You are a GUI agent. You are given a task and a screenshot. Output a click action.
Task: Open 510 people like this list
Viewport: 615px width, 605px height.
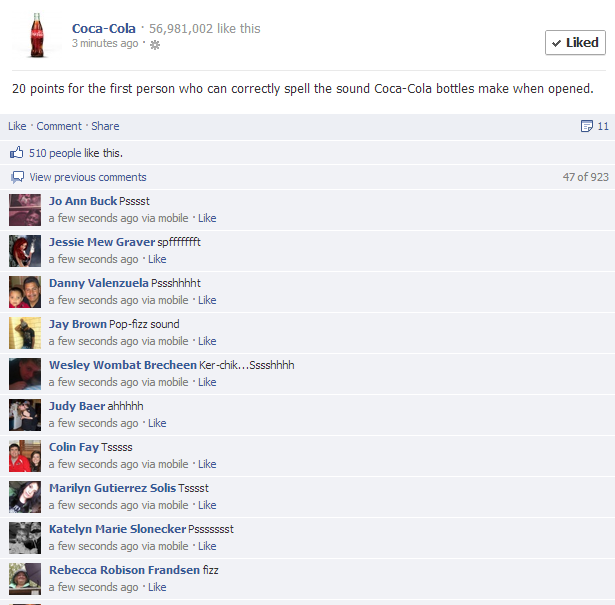pos(76,153)
